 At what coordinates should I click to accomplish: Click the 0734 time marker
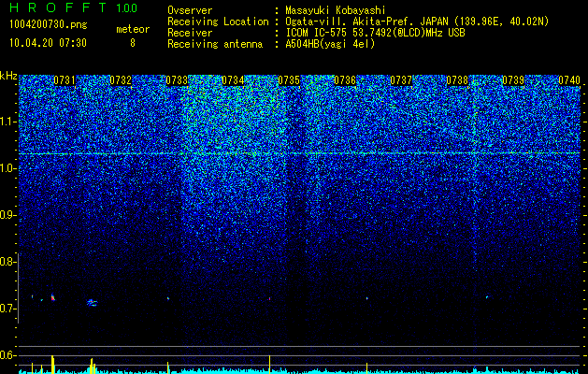click(233, 80)
